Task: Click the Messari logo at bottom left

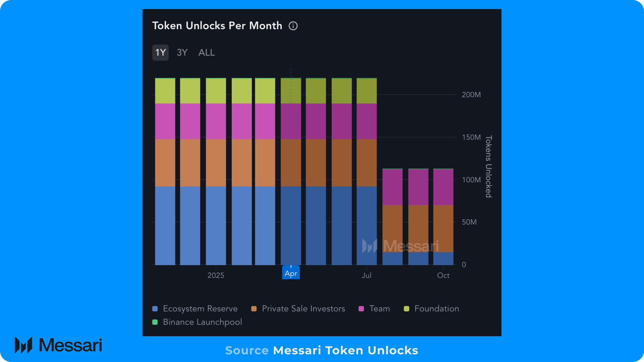Action: [58, 345]
